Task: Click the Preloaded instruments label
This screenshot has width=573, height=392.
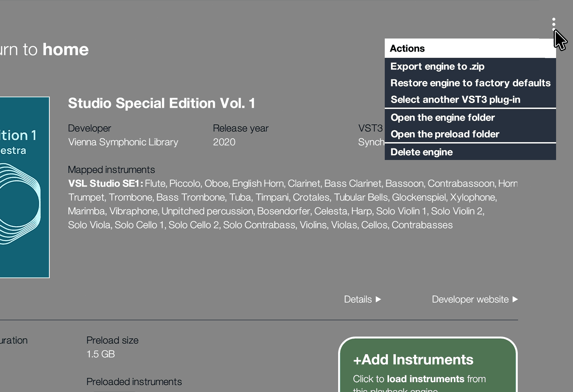Action: coord(134,382)
